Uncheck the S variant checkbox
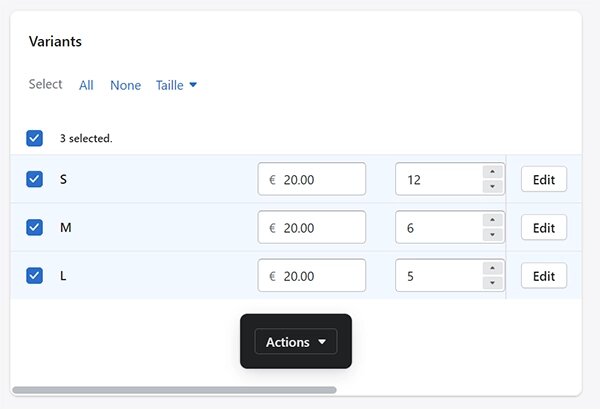The width and height of the screenshot is (600, 409). 34,179
